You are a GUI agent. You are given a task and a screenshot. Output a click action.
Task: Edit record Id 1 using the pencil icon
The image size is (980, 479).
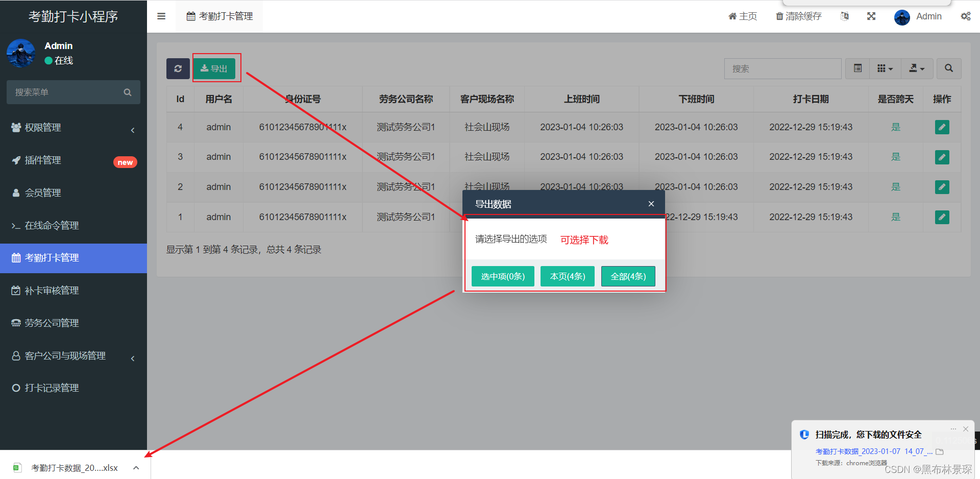point(942,217)
